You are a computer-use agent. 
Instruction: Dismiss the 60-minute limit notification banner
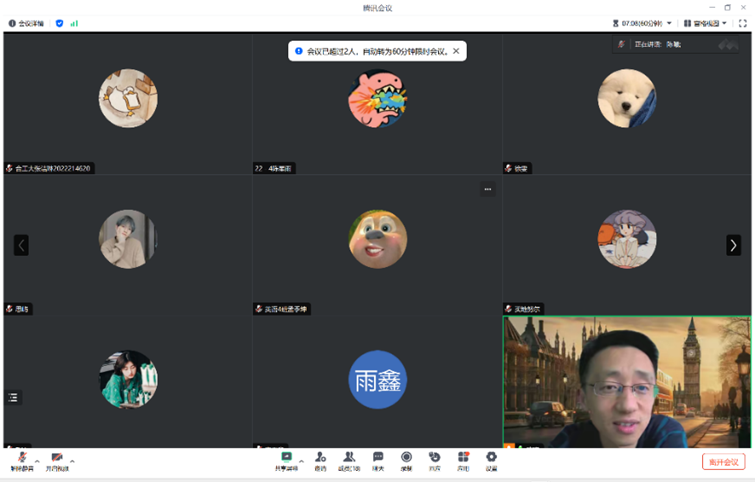pyautogui.click(x=456, y=50)
